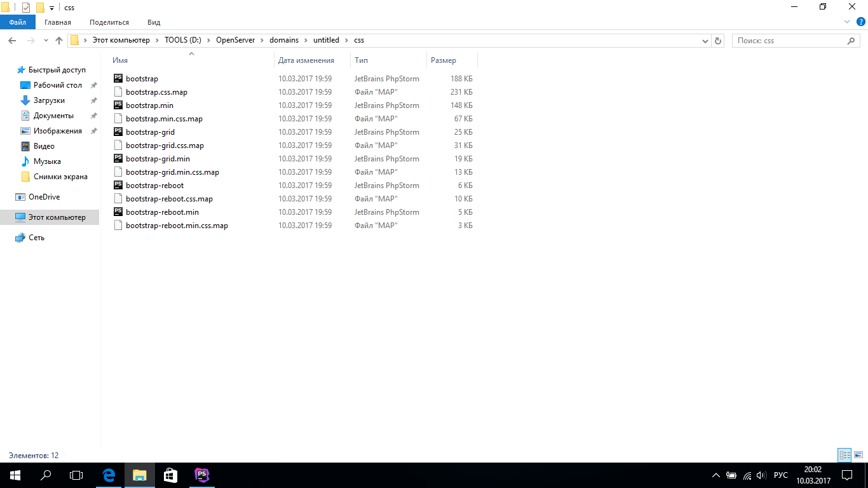Launch Microsoft Edge from the taskbar
This screenshot has width=868, height=488.
pos(109,475)
